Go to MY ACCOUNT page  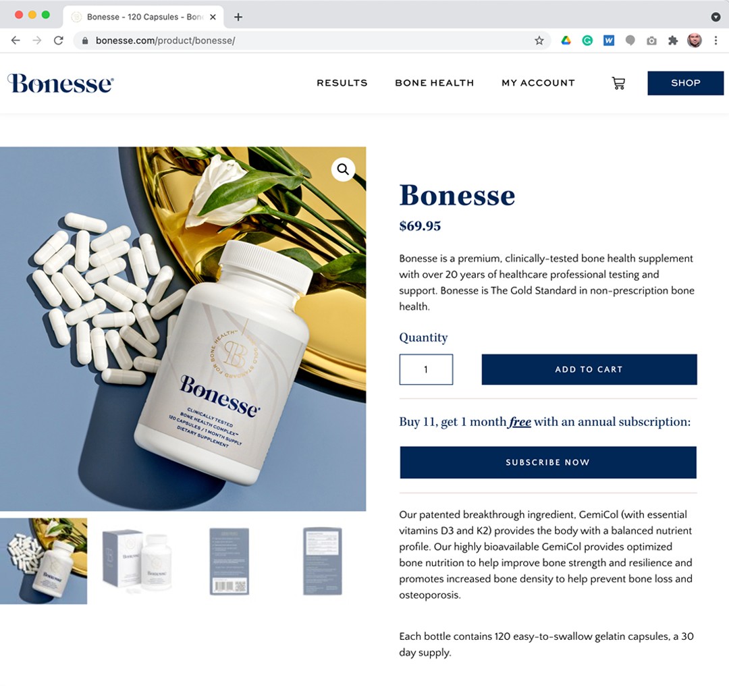pos(538,83)
